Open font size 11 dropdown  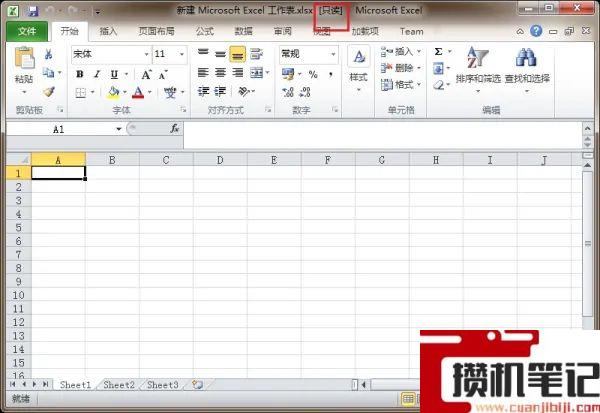tap(182, 54)
